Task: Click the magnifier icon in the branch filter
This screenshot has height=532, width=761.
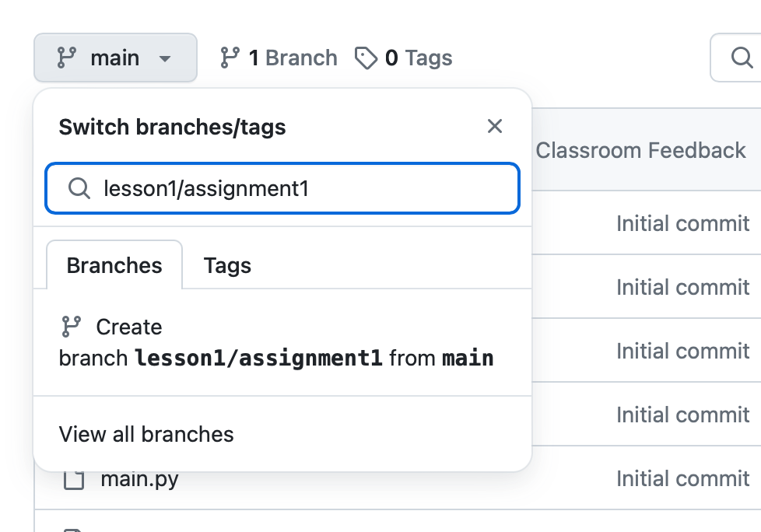Action: (x=79, y=188)
